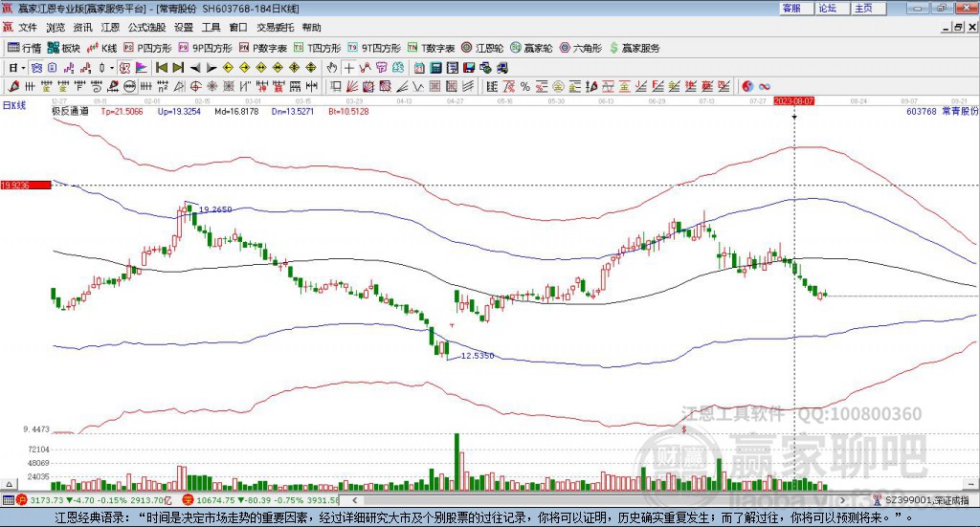The height and width of the screenshot is (527, 980).
Task: Select the yin-yang Taiji icon
Action: tap(747, 87)
